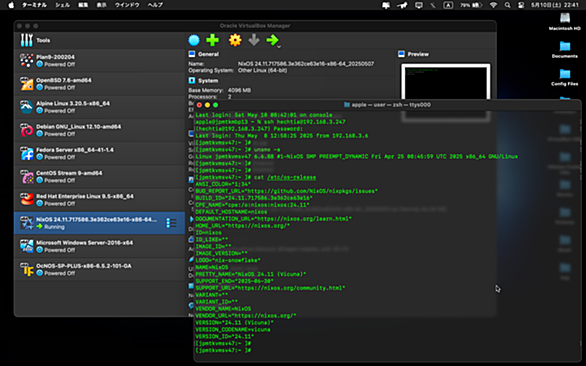
Task: Click the 'Plan9-200204' VM name text
Action: click(55, 57)
